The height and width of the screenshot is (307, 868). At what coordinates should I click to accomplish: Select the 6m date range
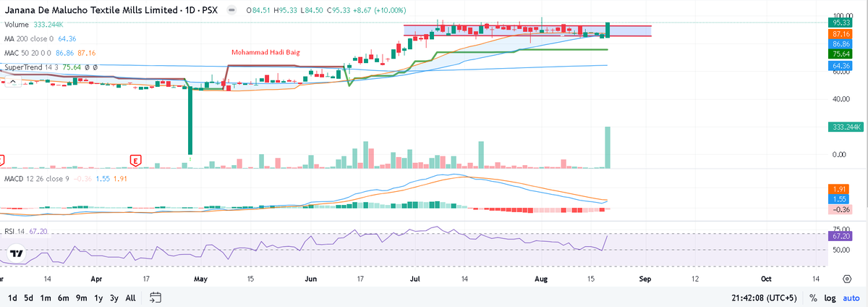[x=63, y=298]
